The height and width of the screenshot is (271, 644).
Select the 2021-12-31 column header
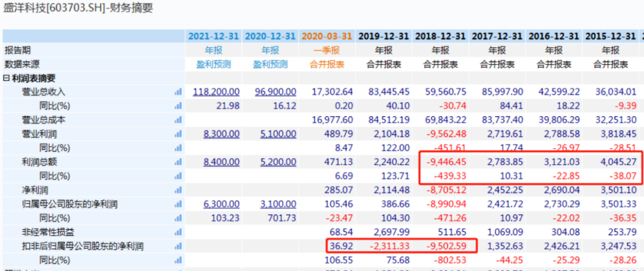click(x=213, y=36)
